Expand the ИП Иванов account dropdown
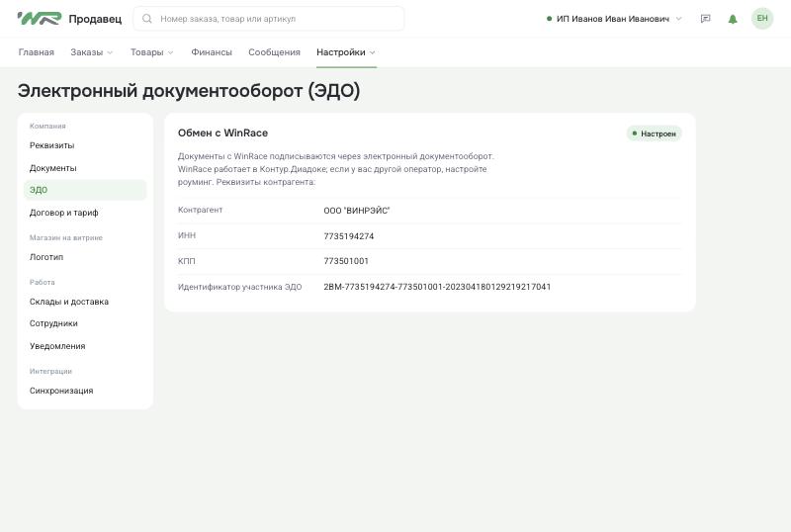791x532 pixels. pyautogui.click(x=614, y=19)
